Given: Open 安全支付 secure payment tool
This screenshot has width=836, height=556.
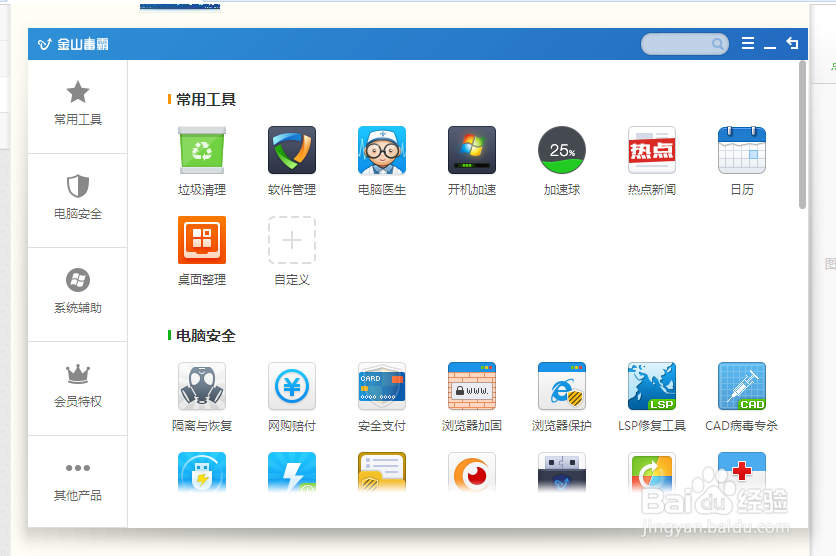Looking at the screenshot, I should coord(382,396).
